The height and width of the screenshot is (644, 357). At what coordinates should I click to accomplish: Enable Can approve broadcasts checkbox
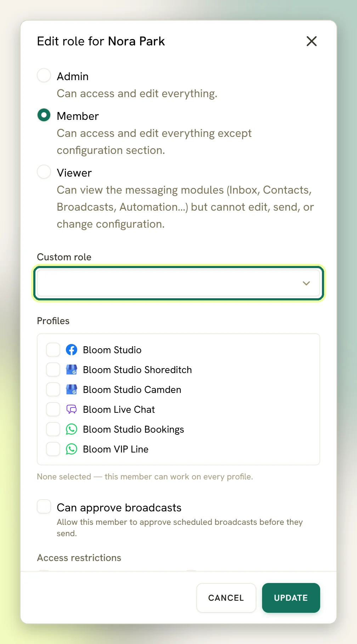[x=44, y=506]
